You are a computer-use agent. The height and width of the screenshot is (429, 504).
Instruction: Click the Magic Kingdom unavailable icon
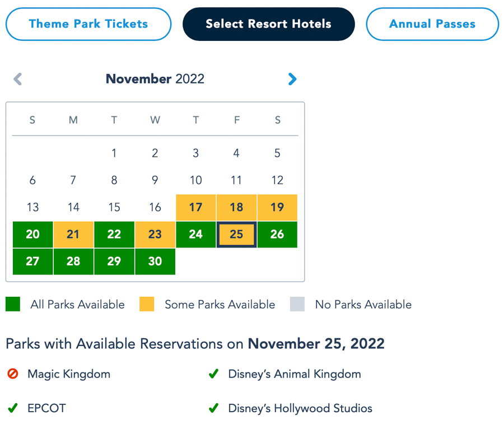point(12,374)
